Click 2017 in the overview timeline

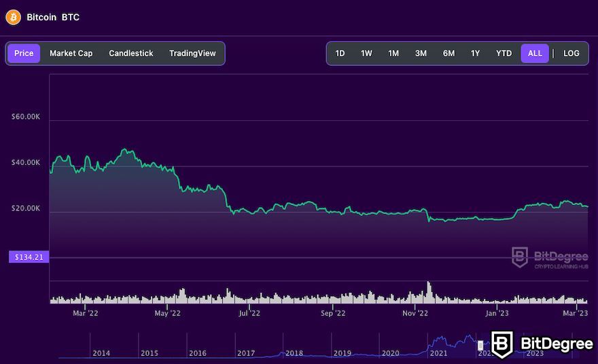click(246, 353)
